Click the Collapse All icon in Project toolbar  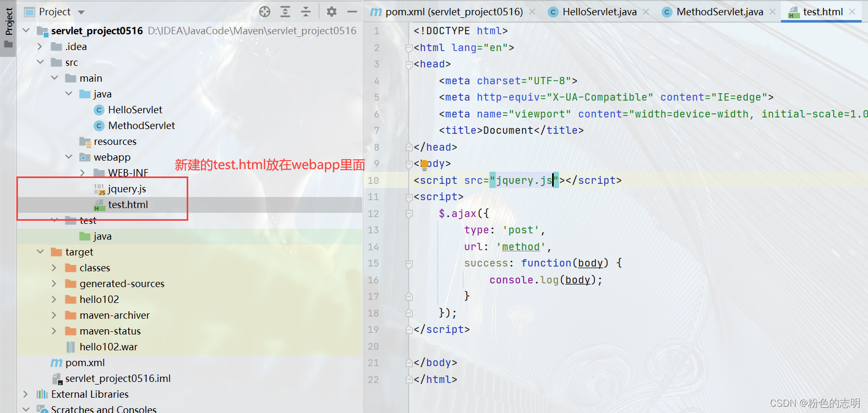(306, 12)
